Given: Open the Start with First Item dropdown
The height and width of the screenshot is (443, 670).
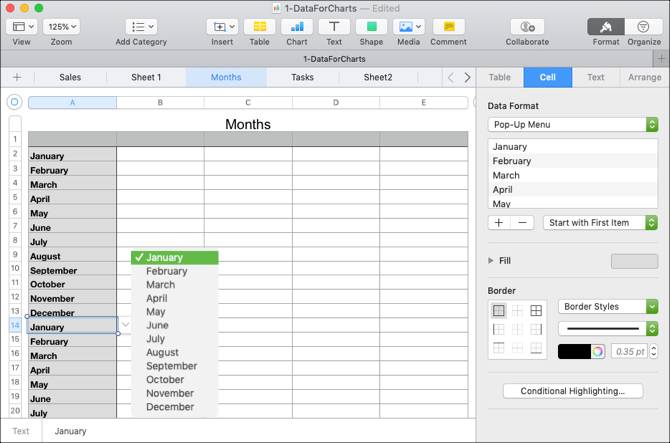Looking at the screenshot, I should pos(600,223).
